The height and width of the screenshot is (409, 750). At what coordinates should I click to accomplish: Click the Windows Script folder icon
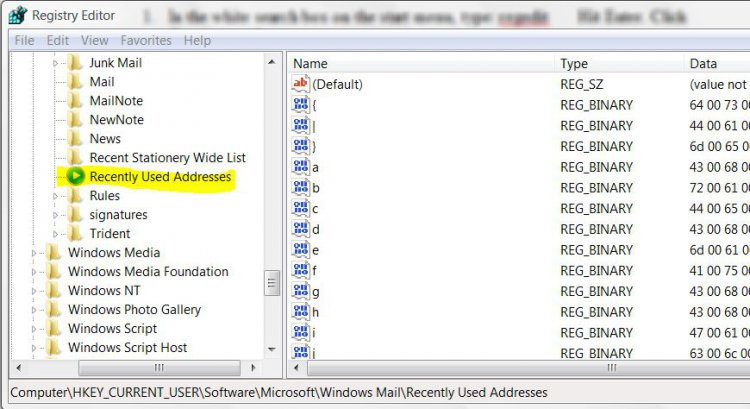click(x=54, y=329)
